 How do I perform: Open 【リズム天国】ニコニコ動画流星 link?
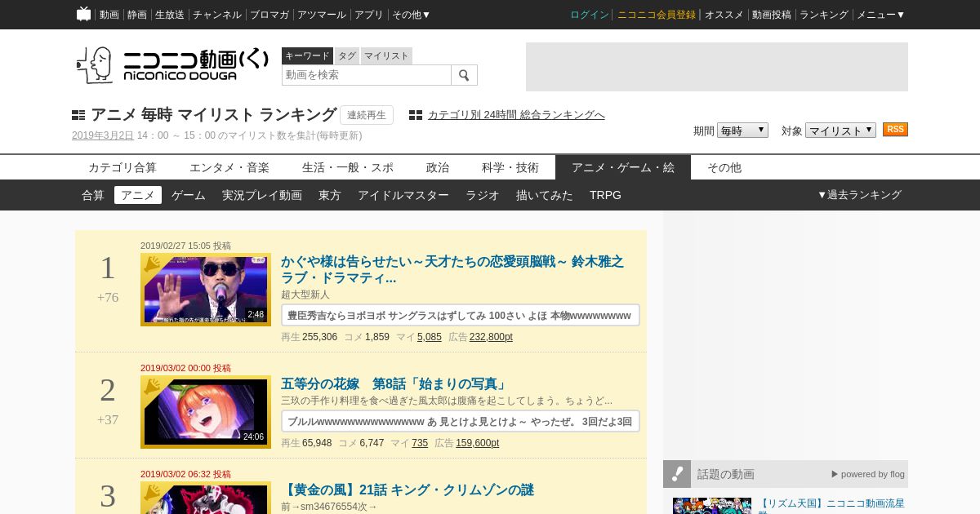[x=831, y=504]
